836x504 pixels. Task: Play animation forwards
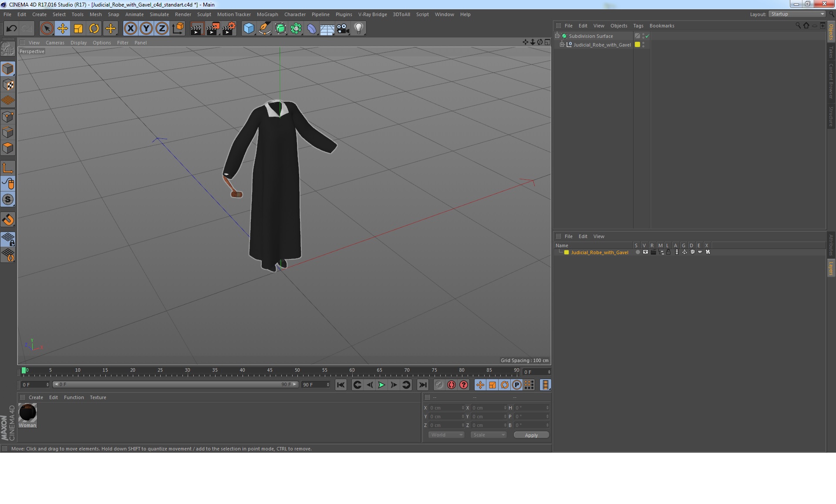click(381, 385)
